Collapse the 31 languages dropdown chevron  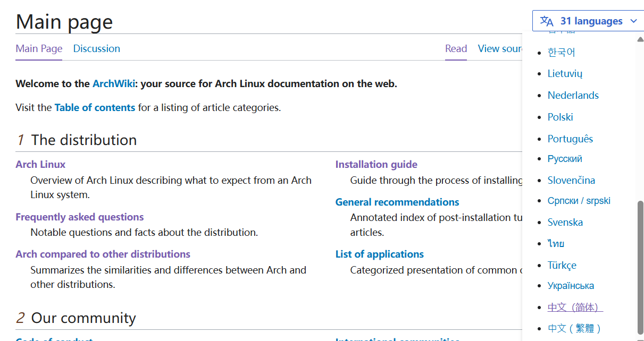pos(633,21)
